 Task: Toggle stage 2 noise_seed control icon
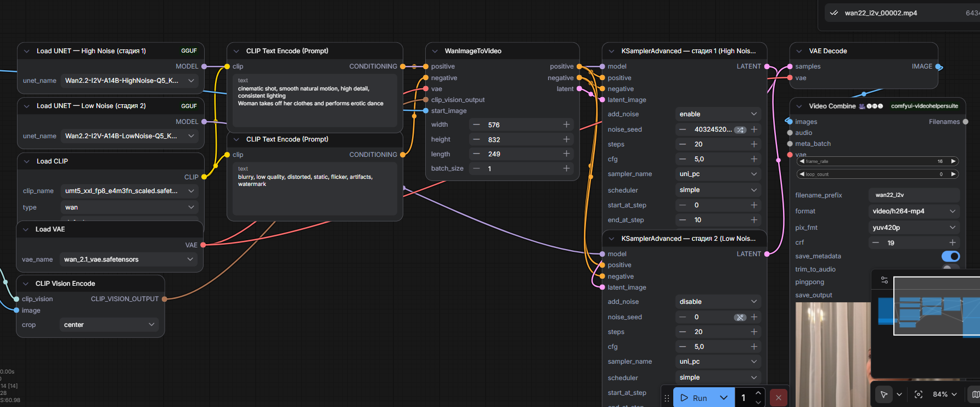740,318
